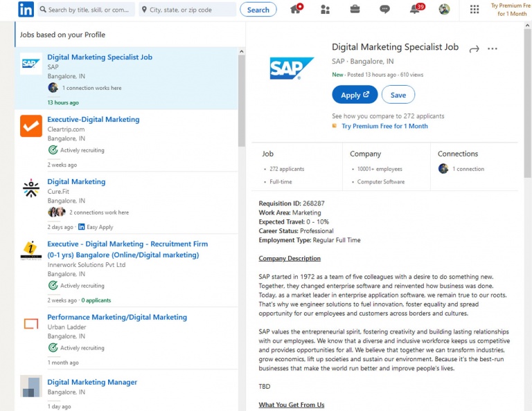The image size is (532, 411).
Task: Share the SAP job via arrow icon
Action: point(474,49)
